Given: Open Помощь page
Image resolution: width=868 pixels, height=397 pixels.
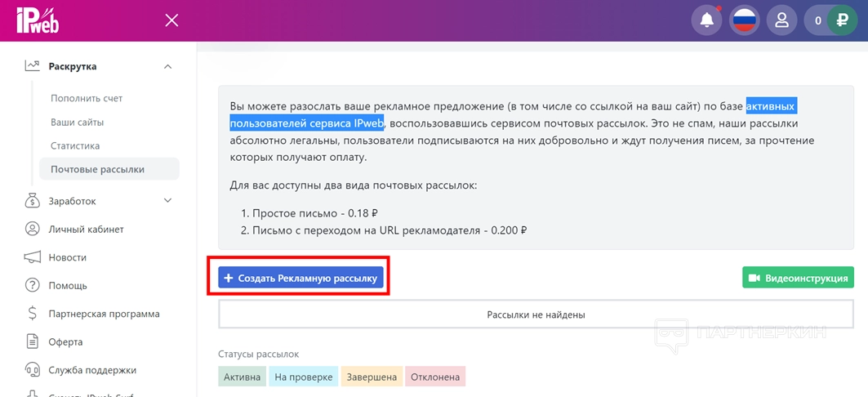Looking at the screenshot, I should [68, 286].
